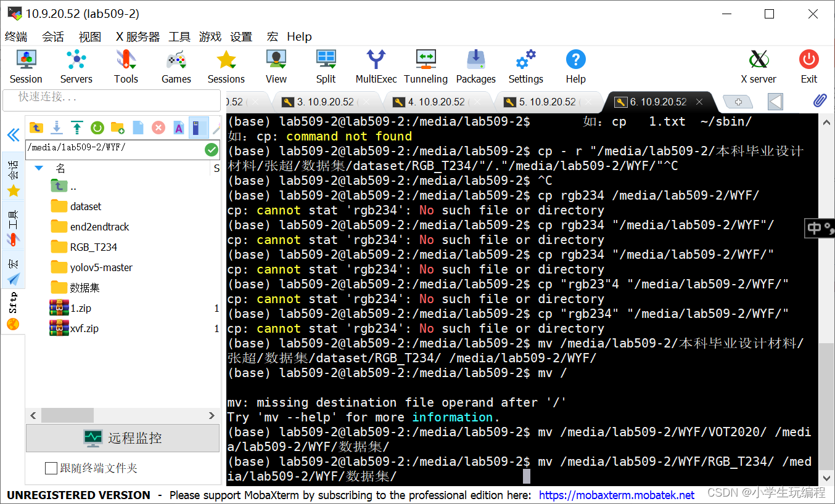The image size is (835, 504).
Task: Open the Packages toolbar icon
Action: pos(476,67)
